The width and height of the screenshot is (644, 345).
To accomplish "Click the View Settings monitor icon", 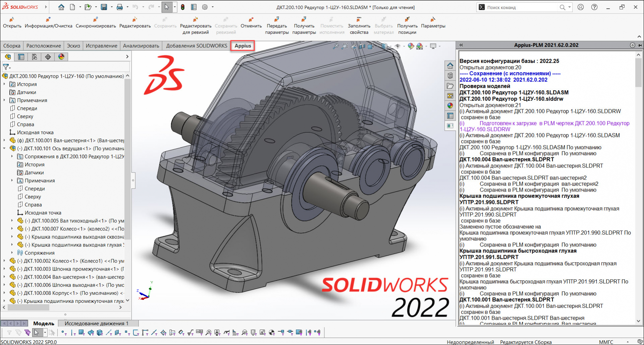I will tap(433, 46).
